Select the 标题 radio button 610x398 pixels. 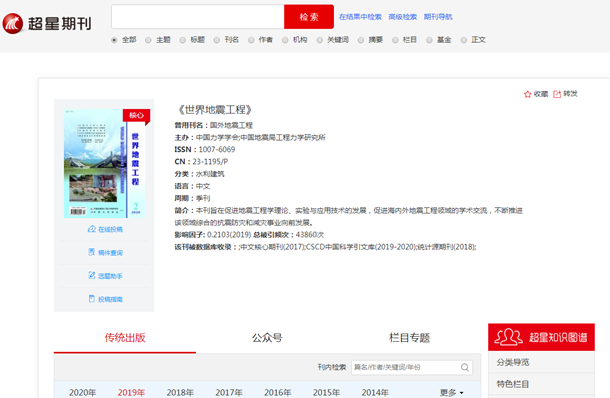[x=182, y=40]
